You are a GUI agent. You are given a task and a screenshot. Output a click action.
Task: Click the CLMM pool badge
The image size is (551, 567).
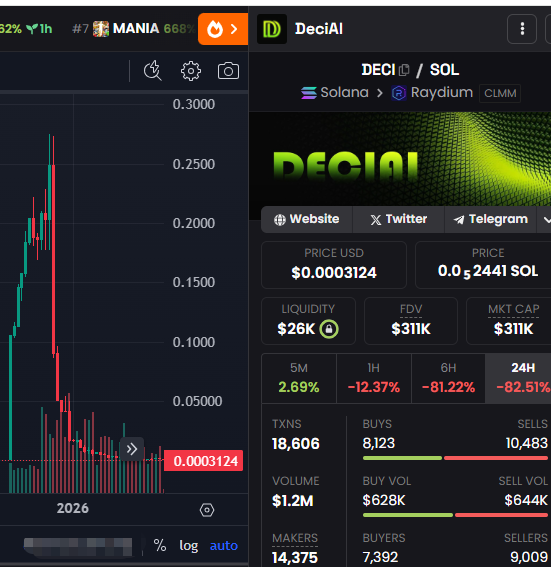(500, 93)
